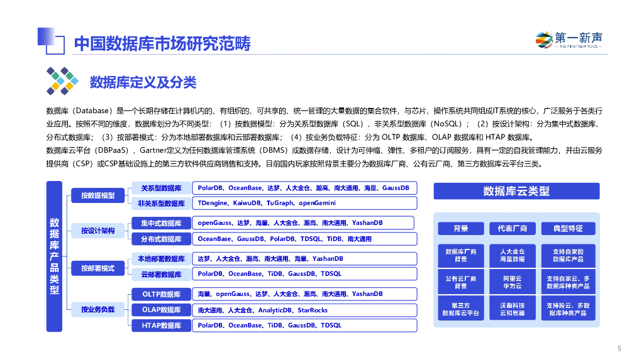Click the 第三方数据库云平台 cell
The height and width of the screenshot is (362, 644).
click(461, 309)
